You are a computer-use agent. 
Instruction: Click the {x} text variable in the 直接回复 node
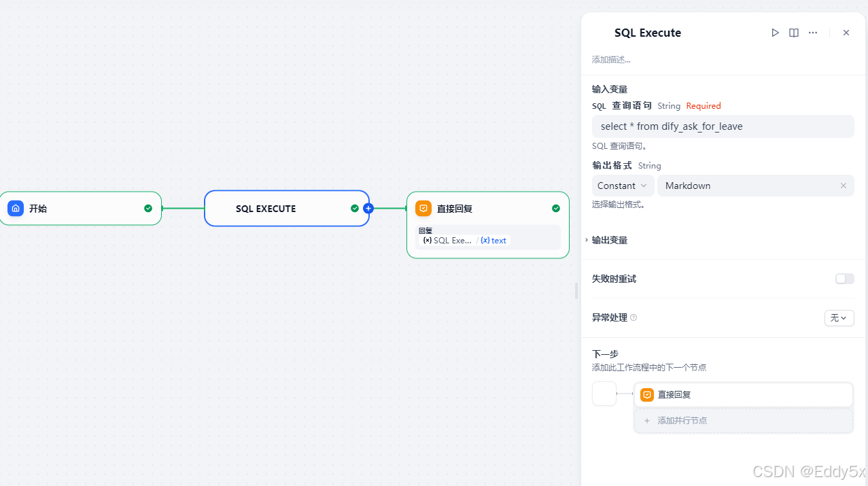(x=493, y=240)
